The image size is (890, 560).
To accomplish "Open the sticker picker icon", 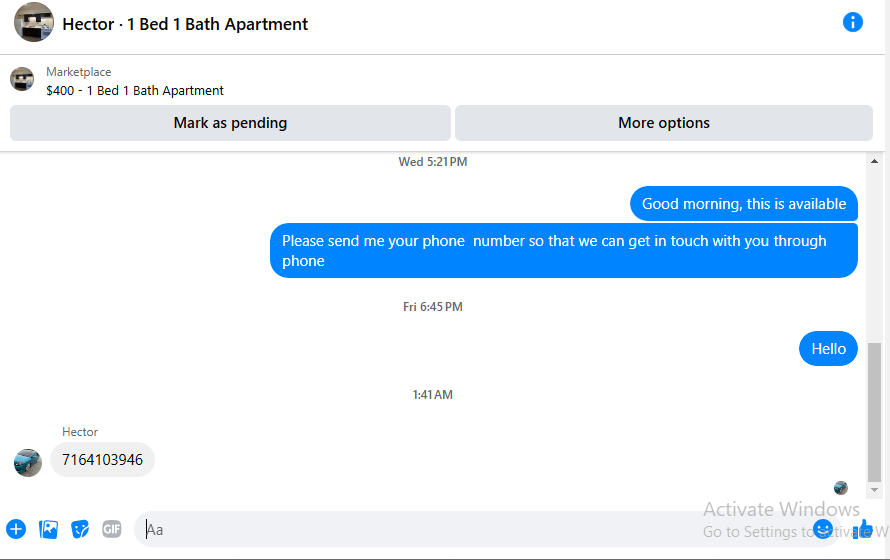I will (x=80, y=529).
